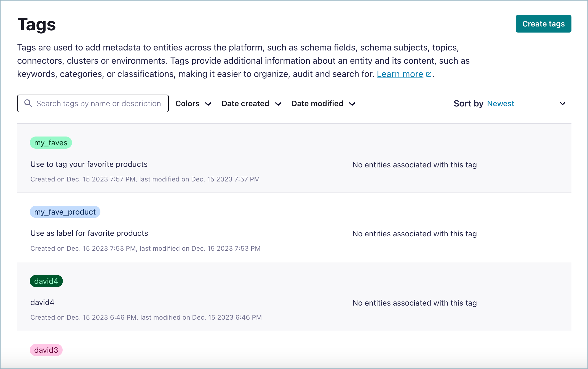The image size is (588, 369).
Task: Click the blue my_fave_product tag label
Action: 65,212
